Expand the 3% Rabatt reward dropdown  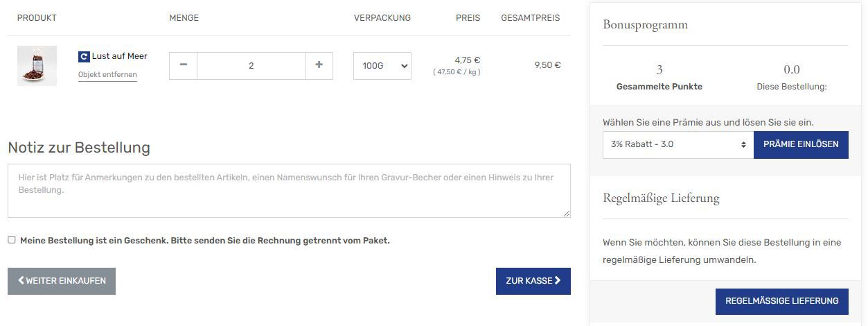click(677, 144)
